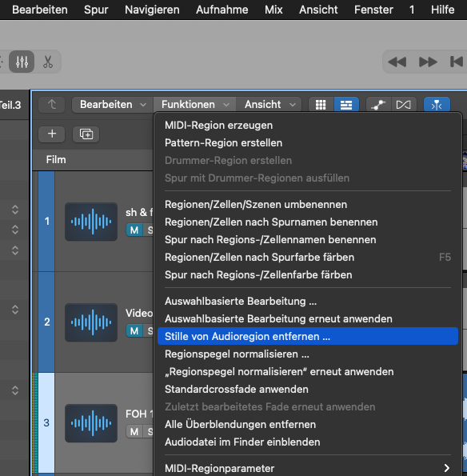
Task: Toggle the Flex display icon
Action: 404,105
